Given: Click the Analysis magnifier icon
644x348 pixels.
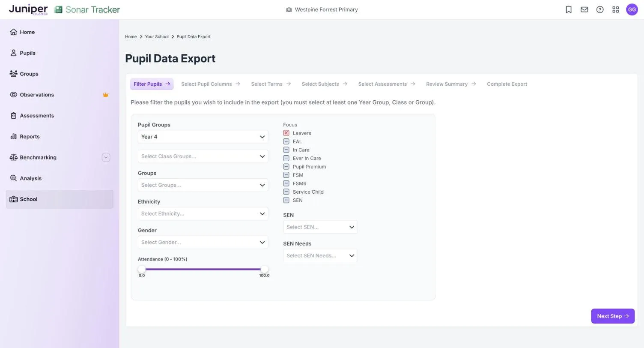Looking at the screenshot, I should coord(13,178).
